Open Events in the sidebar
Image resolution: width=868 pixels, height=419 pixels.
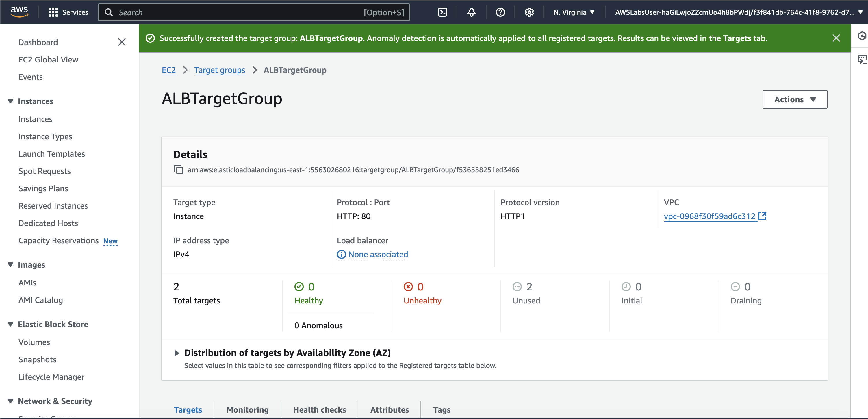pyautogui.click(x=30, y=77)
